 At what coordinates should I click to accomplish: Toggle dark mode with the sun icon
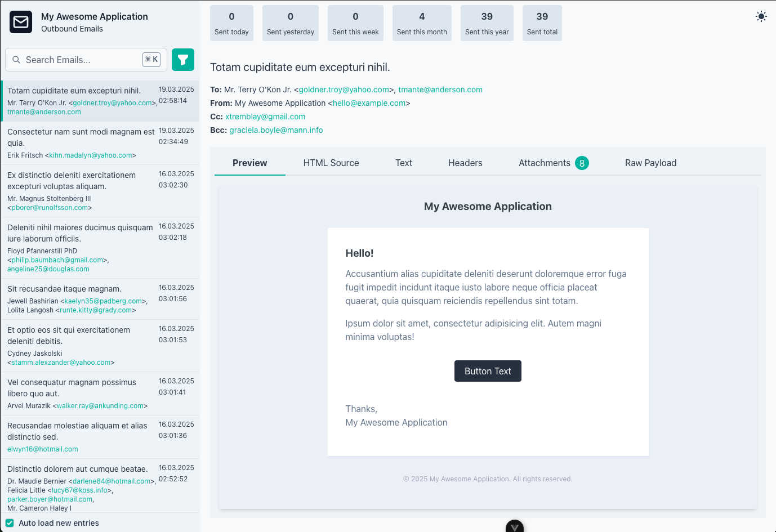(x=761, y=16)
